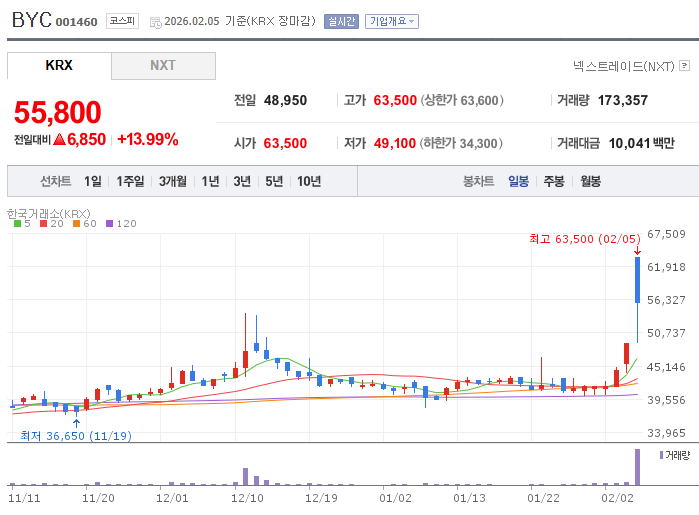Click the 한국거래소(KRX) chart caption

tap(49, 214)
